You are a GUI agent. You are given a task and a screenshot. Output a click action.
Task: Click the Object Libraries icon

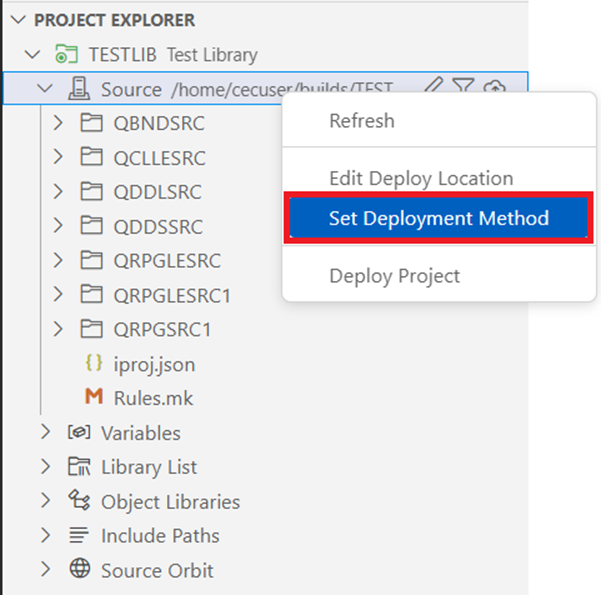point(79,501)
